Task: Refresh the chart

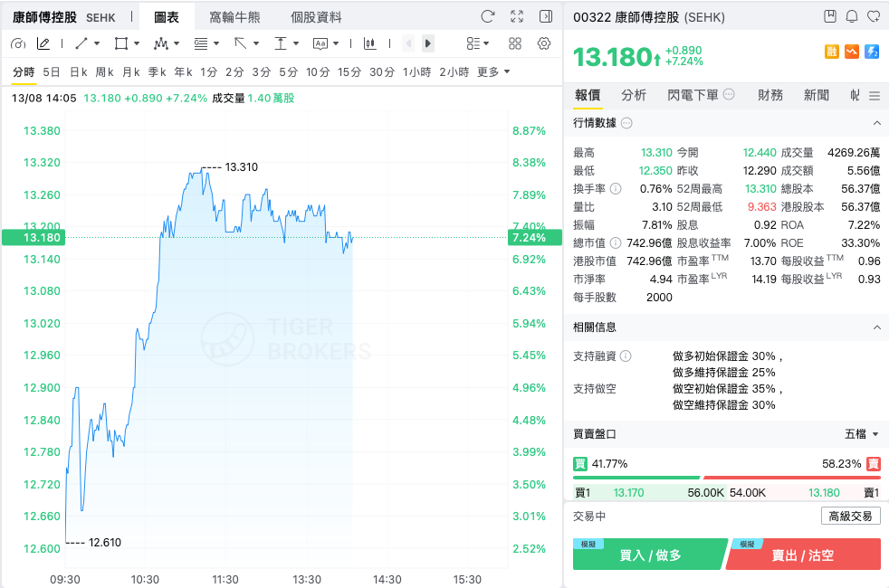Action: pos(488,16)
